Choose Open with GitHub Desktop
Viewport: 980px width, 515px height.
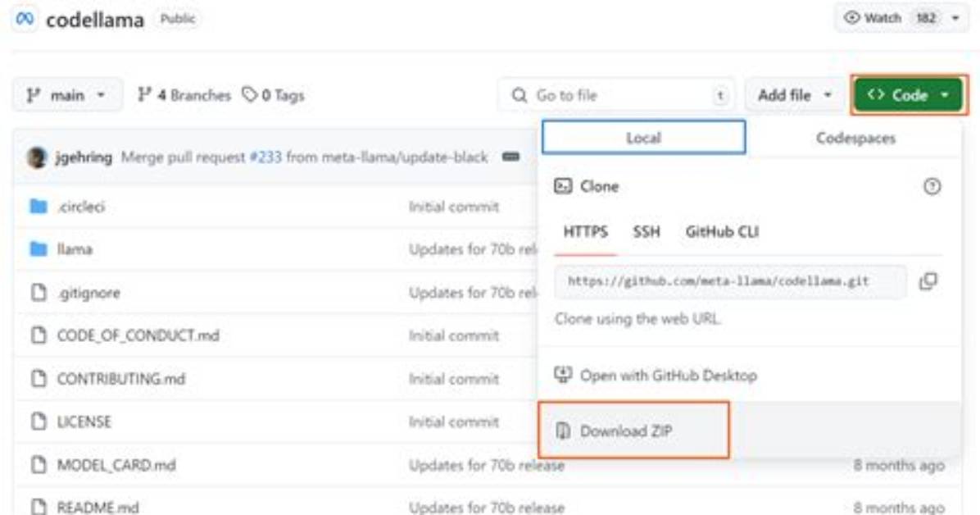pyautogui.click(x=669, y=376)
